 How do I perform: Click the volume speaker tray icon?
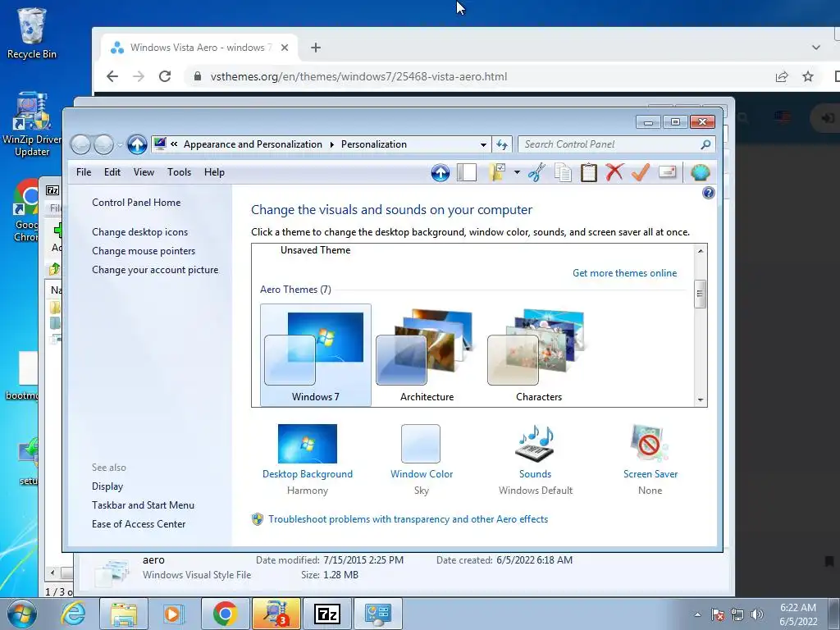click(x=757, y=614)
